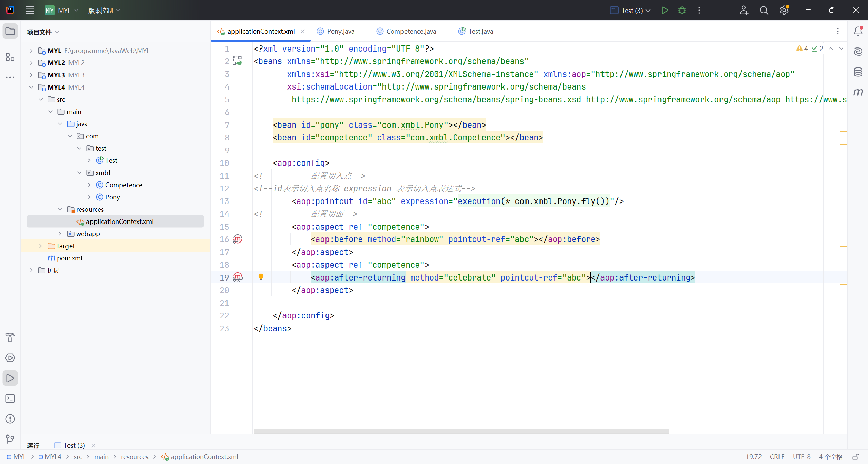Expand the target folder

pos(40,246)
